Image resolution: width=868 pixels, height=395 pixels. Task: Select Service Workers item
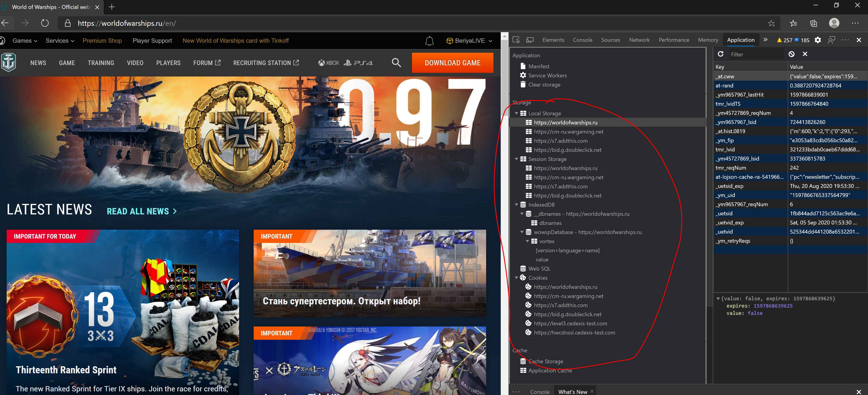pos(547,76)
